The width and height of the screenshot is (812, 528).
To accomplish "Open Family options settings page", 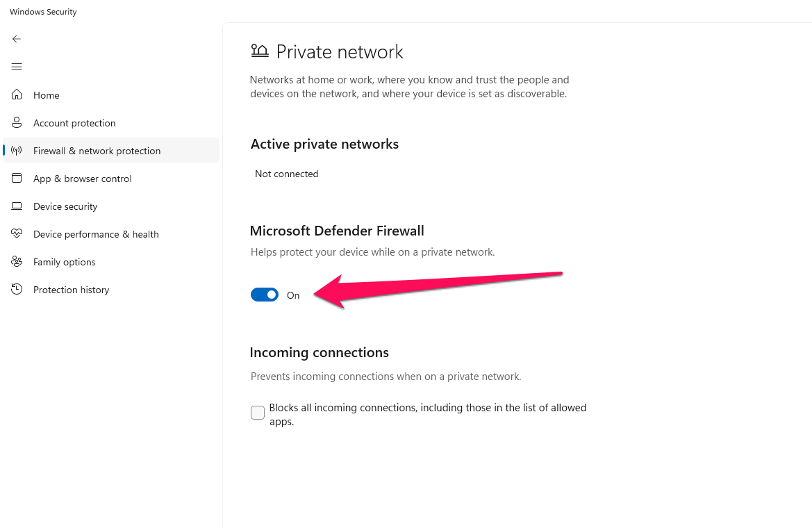I will click(x=64, y=261).
